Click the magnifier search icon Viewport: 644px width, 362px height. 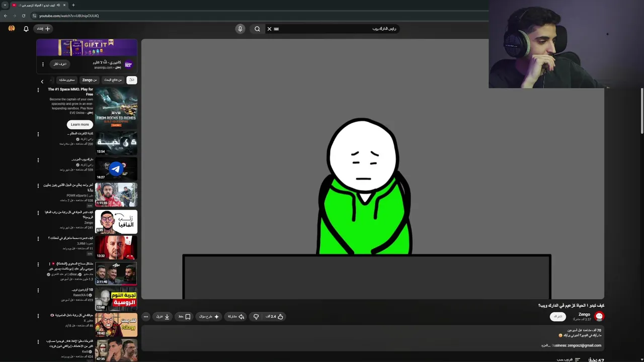tap(257, 29)
